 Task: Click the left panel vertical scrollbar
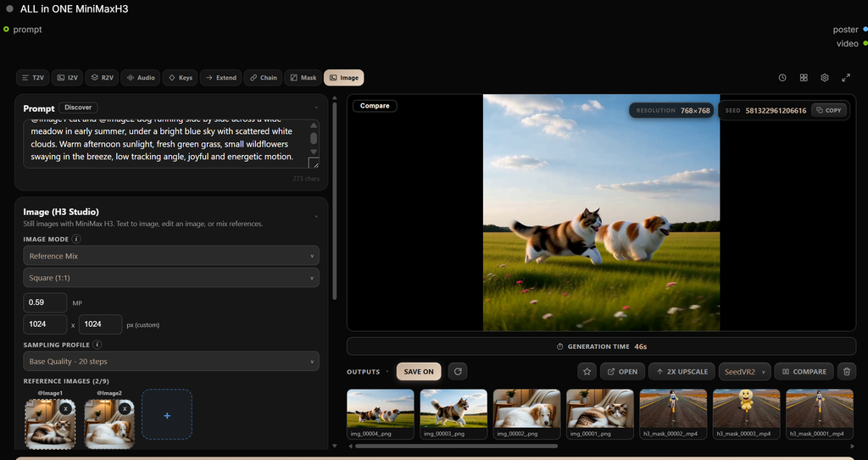coord(334,201)
